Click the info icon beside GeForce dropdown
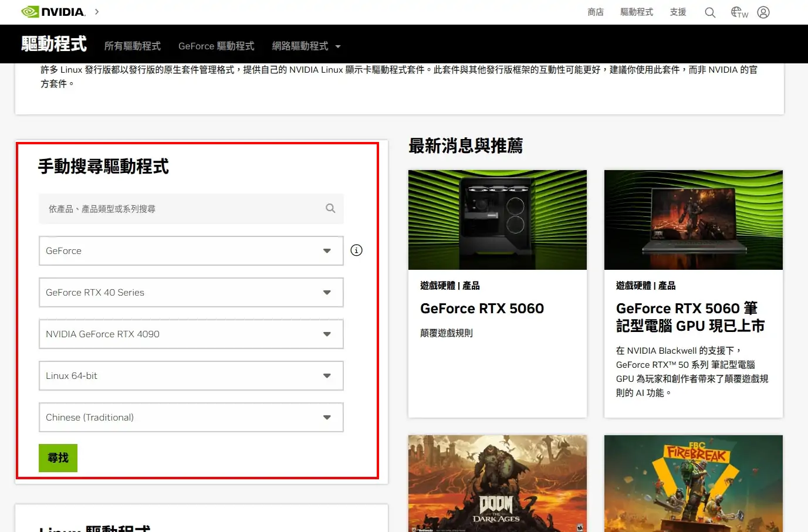808x532 pixels. pyautogui.click(x=356, y=250)
